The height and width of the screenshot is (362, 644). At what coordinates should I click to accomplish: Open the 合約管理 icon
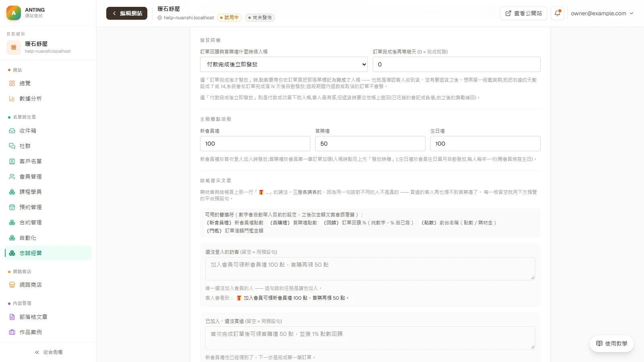(x=12, y=222)
